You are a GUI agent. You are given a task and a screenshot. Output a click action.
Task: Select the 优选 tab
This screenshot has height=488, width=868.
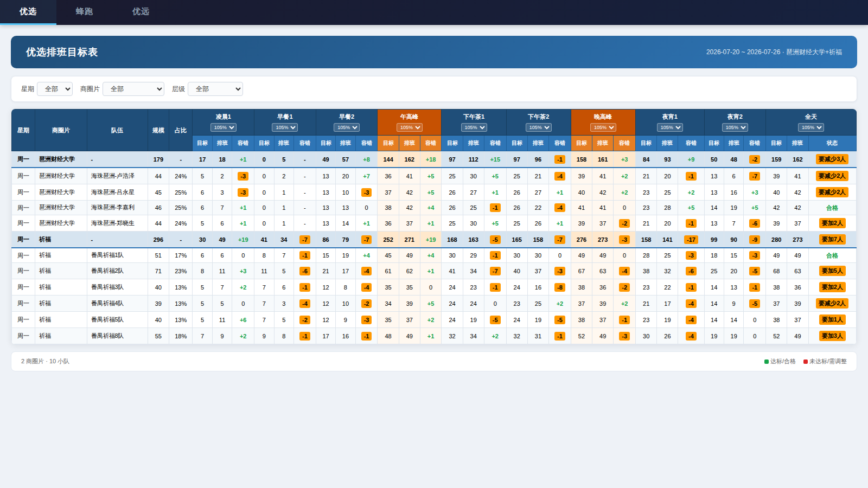click(28, 11)
